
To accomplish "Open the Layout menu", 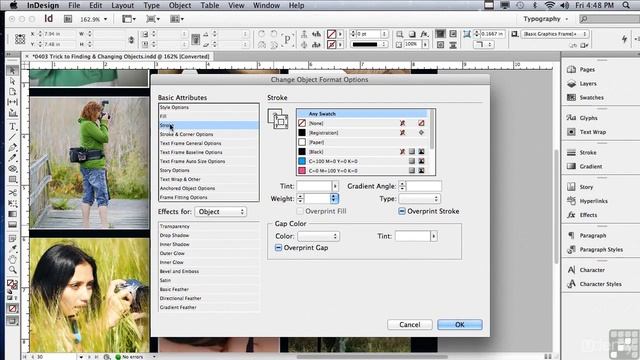I will (x=122, y=5).
